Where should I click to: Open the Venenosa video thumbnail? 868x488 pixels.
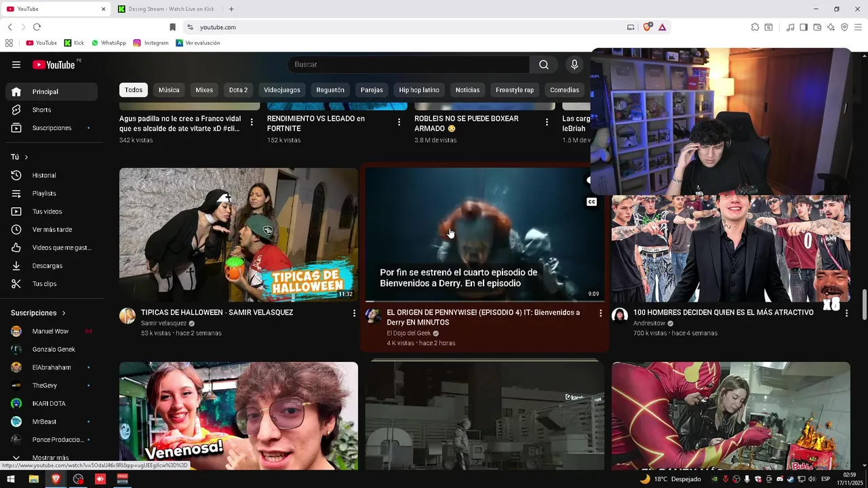(x=239, y=415)
